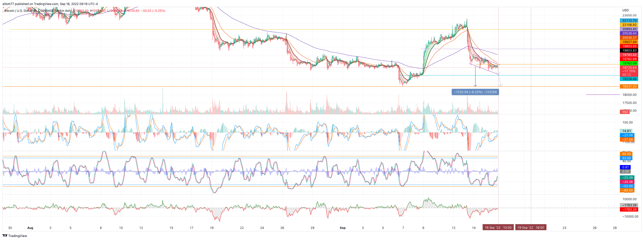Select the Sep label on the time axis
Screen dimensions: 644x240
click(x=343, y=228)
